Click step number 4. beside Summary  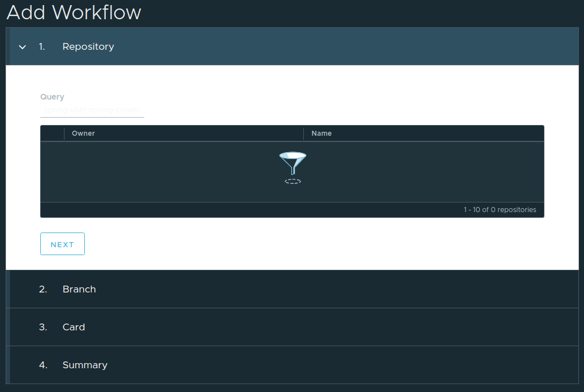coord(43,365)
